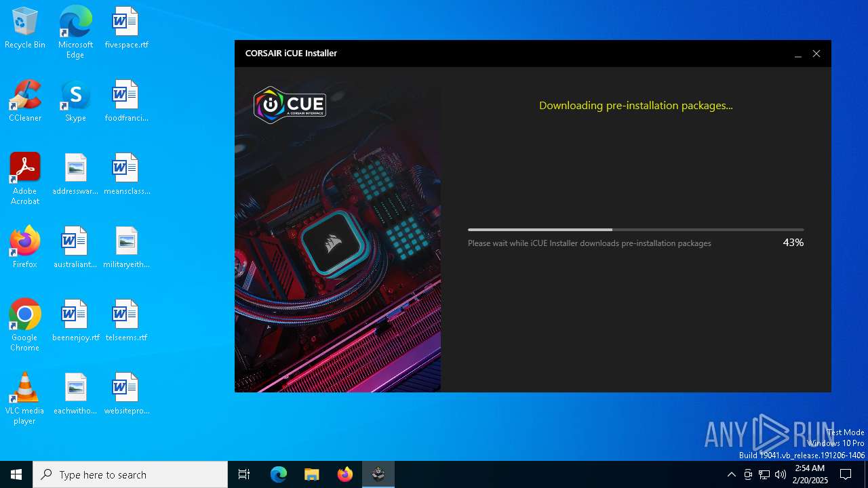Launch Microsoft Edge from desktop shortcut
868x488 pixels.
(x=75, y=32)
